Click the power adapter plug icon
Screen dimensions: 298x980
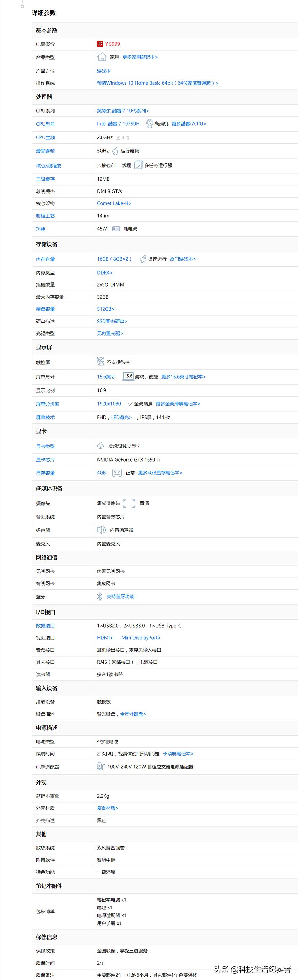[101, 766]
